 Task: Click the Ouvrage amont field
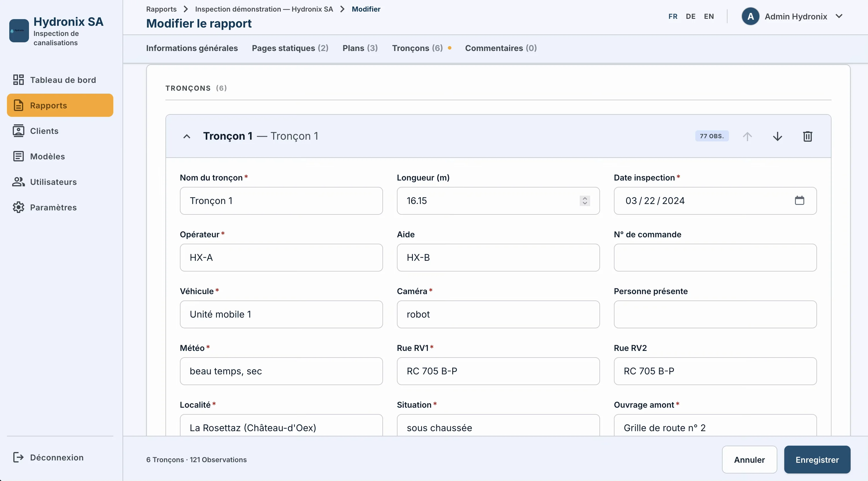pos(715,425)
